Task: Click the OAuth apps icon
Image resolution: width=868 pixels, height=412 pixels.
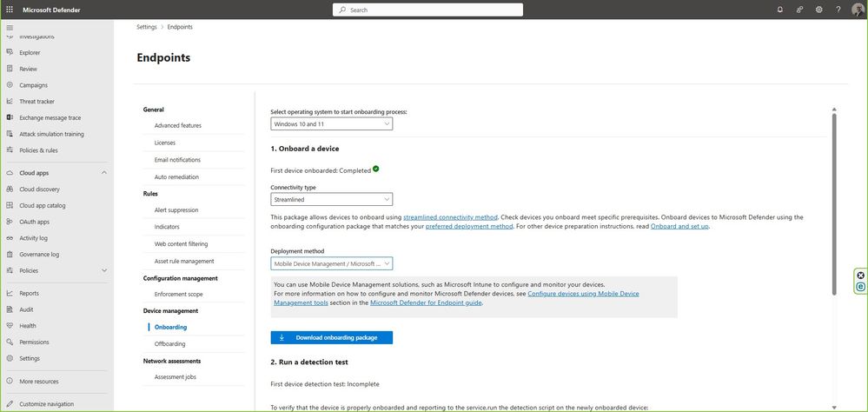Action: point(10,222)
